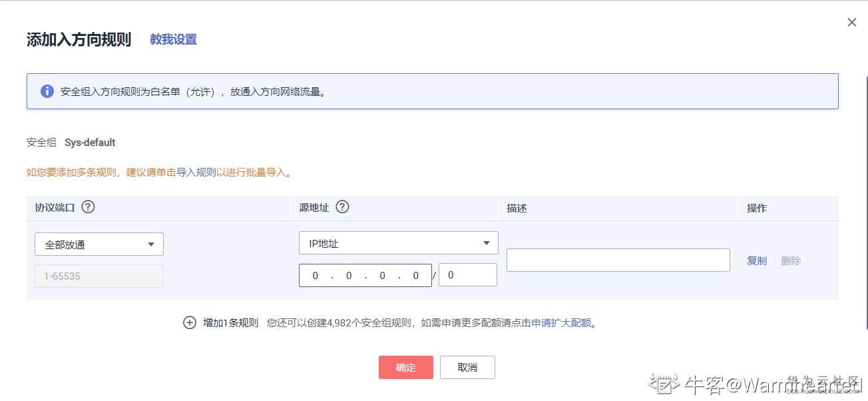Click the 导入规则 link for batch import
The image size is (868, 401).
coord(196,173)
